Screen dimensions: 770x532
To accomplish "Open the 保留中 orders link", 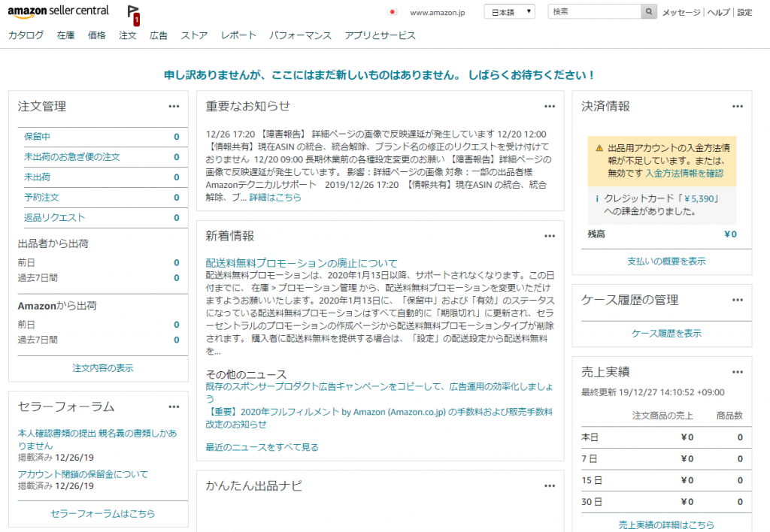I will click(x=37, y=137).
